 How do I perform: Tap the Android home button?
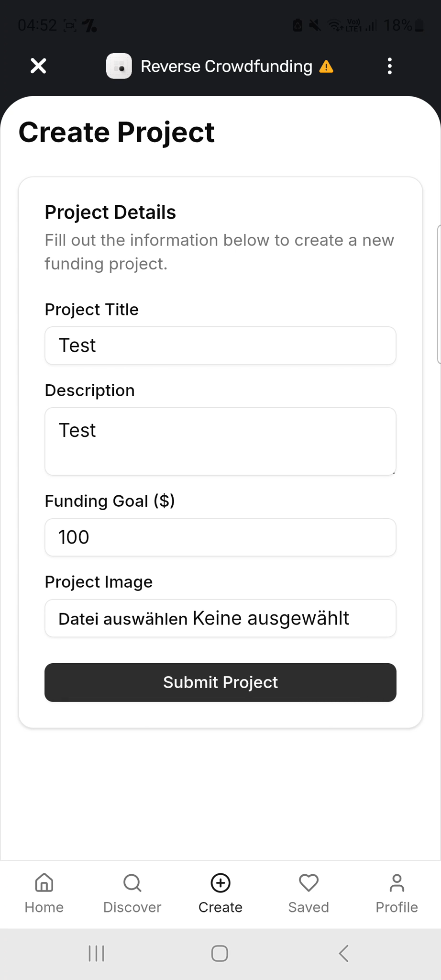(220, 953)
